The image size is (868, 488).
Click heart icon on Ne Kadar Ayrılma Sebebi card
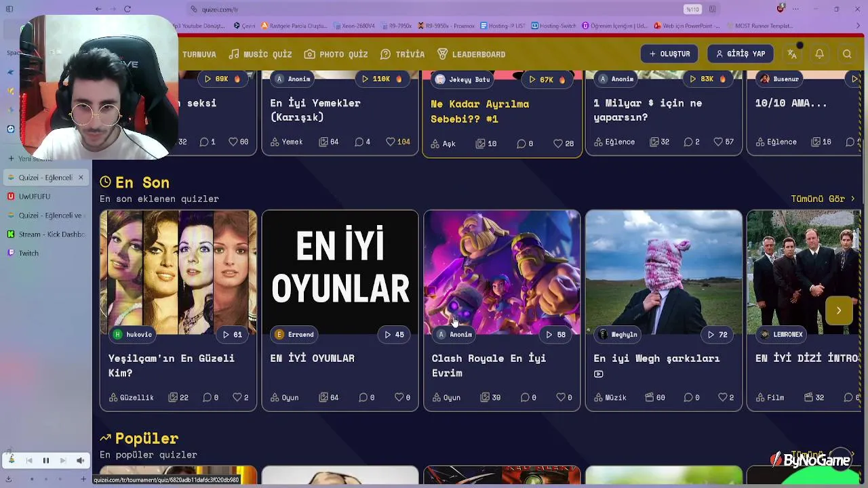pos(558,144)
